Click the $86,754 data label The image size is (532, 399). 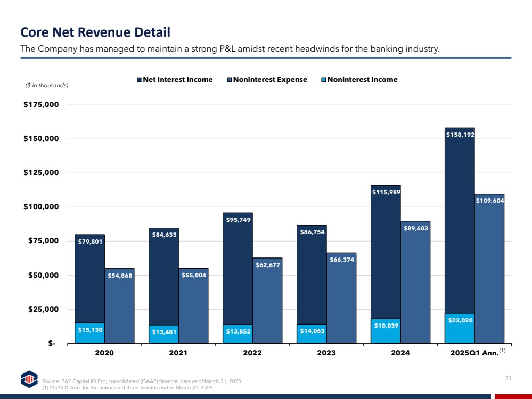tap(312, 232)
